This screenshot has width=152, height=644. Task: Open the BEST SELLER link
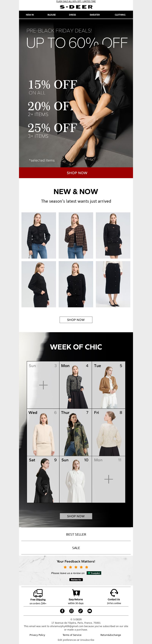76,534
